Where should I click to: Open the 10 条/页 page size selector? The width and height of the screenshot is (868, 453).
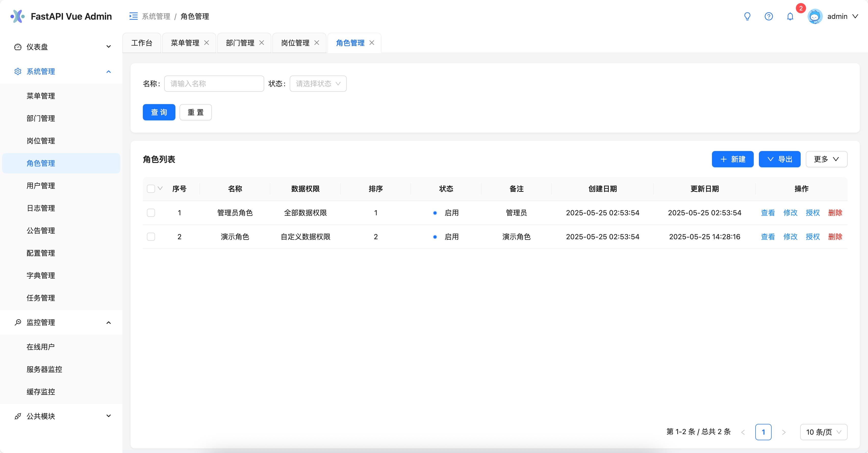824,432
